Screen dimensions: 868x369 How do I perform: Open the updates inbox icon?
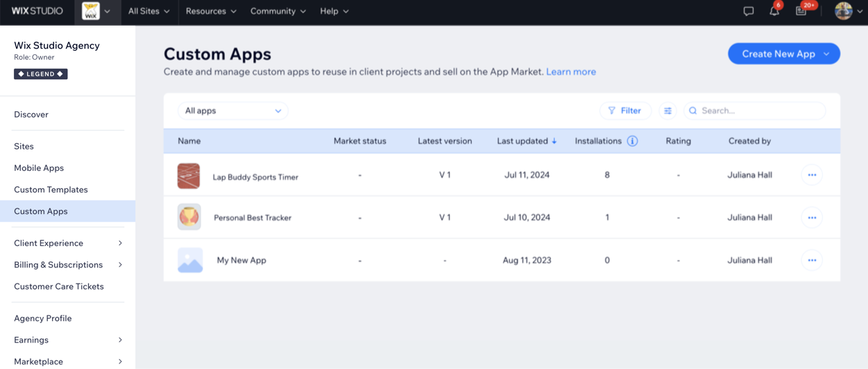point(801,11)
